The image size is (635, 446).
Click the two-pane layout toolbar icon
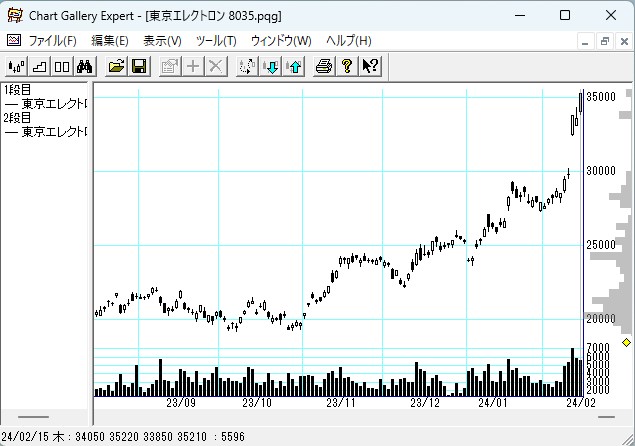(x=62, y=67)
